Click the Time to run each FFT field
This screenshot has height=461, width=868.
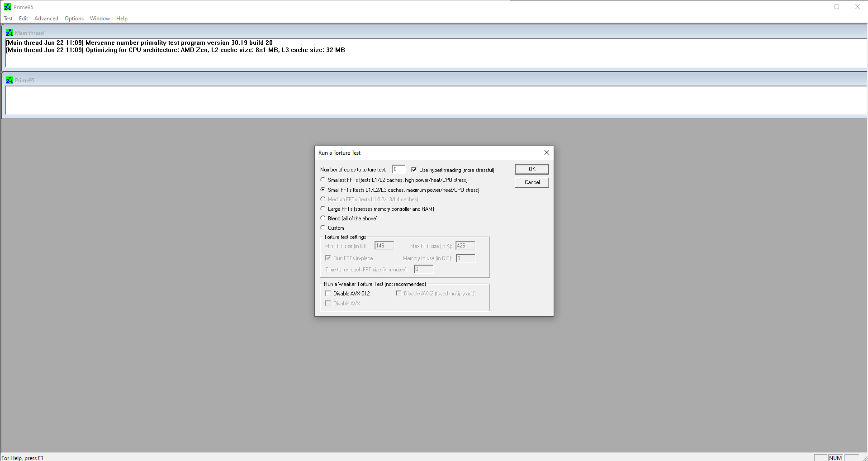tap(423, 269)
